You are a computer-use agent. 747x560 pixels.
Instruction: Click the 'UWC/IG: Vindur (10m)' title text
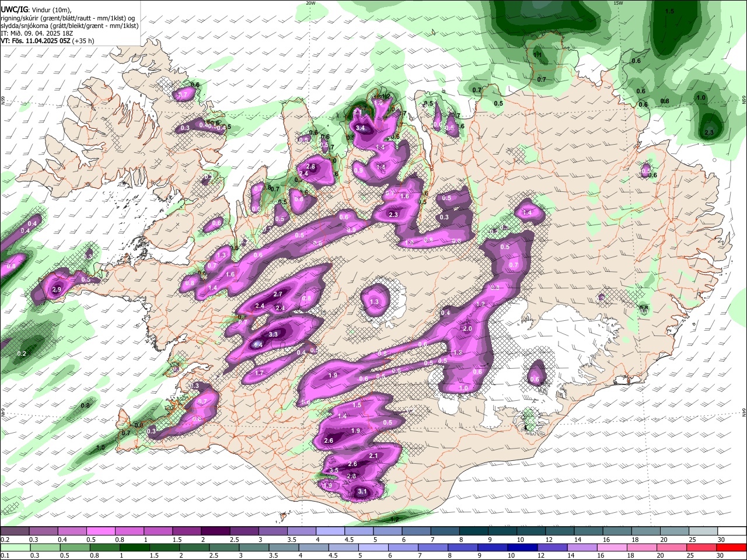point(36,9)
